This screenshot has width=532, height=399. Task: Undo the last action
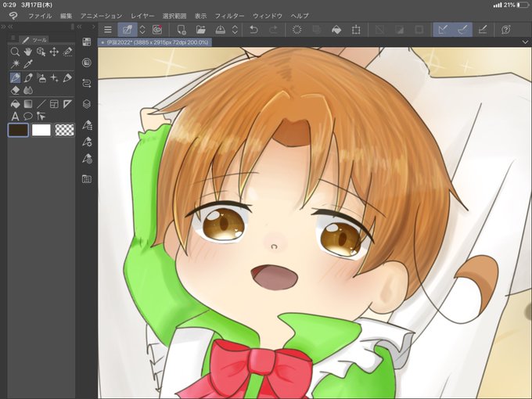point(253,30)
